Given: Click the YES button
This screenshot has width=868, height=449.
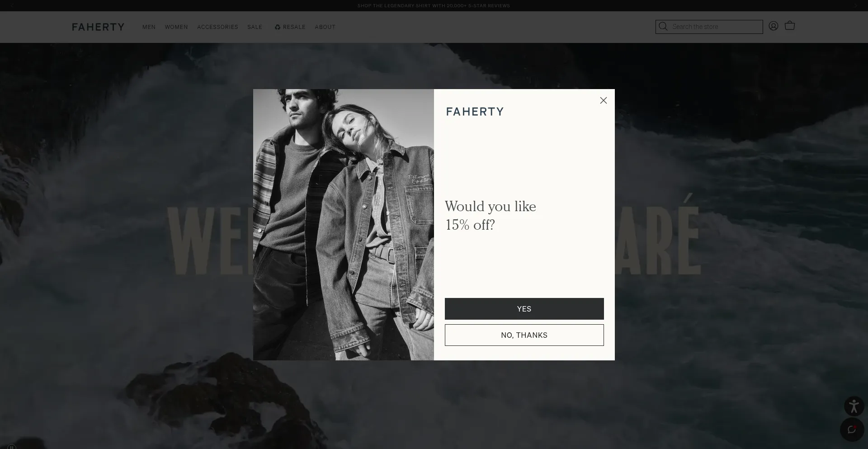Looking at the screenshot, I should [524, 309].
